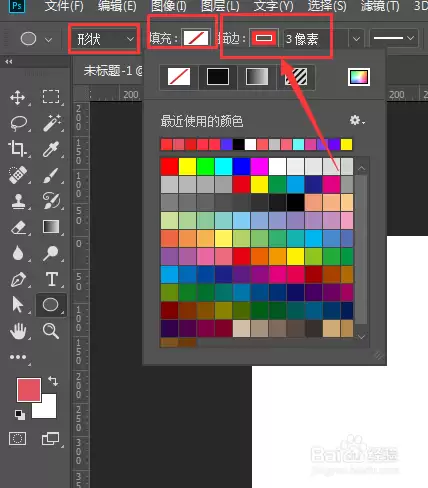This screenshot has height=488, width=428.
Task: Select the Spot Healing Brush tool
Action: [x=18, y=175]
